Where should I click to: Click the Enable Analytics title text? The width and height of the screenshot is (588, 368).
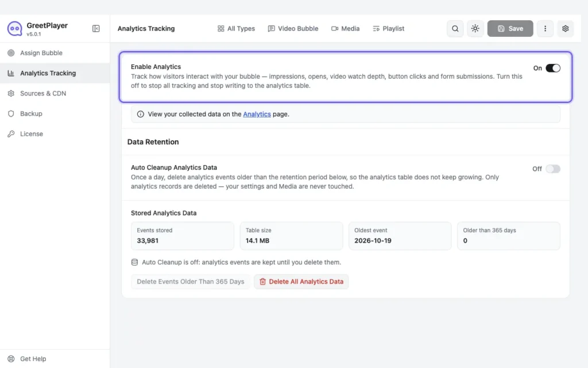pyautogui.click(x=156, y=67)
